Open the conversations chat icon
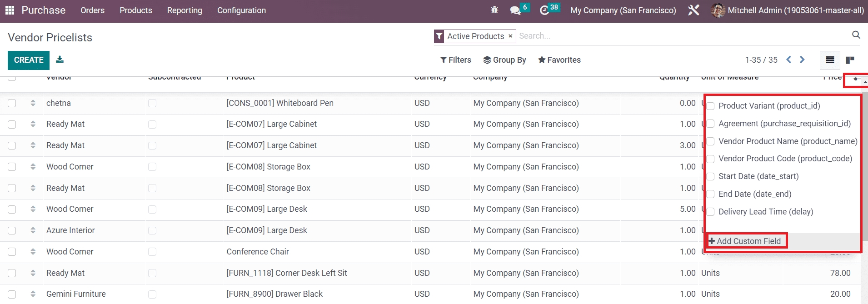This screenshot has height=304, width=868. [515, 10]
